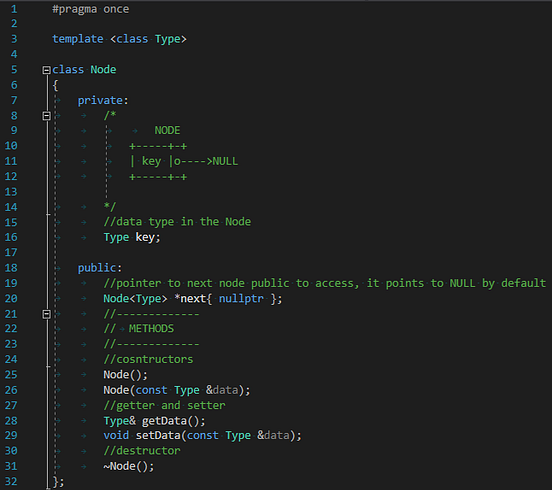Click the '//cosntructors' comment
Viewport: 552px width, 490px height.
148,359
